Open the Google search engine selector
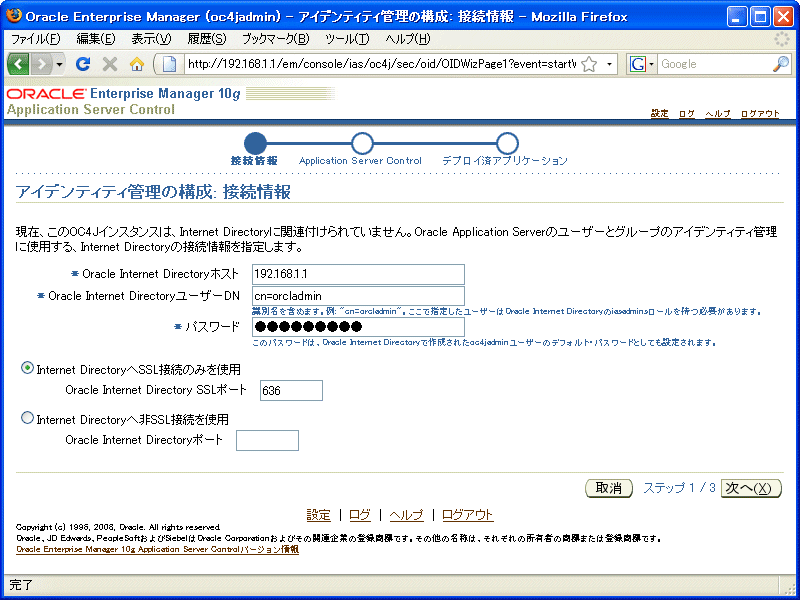This screenshot has width=800, height=600. (x=642, y=64)
